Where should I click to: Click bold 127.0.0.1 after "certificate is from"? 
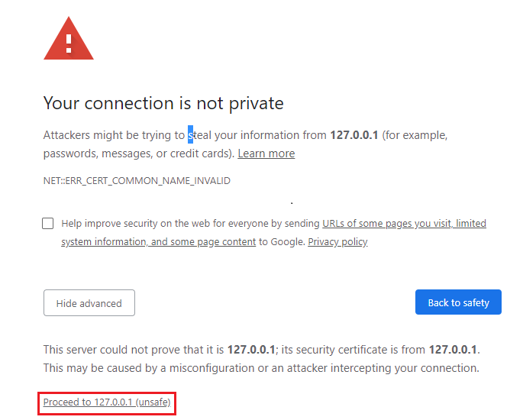pyautogui.click(x=453, y=350)
